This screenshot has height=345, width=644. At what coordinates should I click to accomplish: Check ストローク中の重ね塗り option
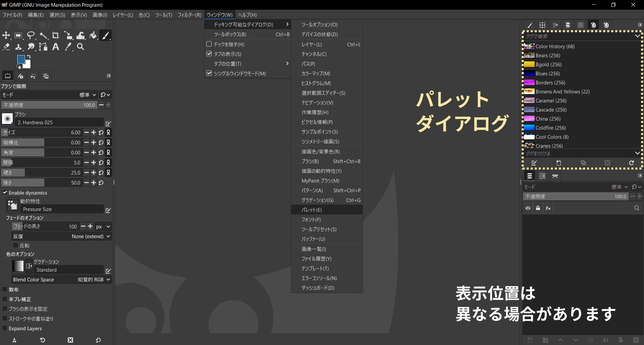(x=5, y=319)
